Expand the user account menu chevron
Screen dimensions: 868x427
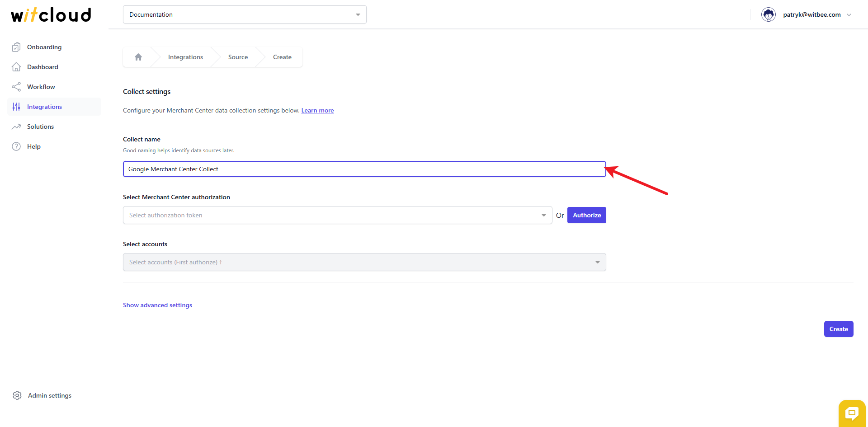pos(849,14)
